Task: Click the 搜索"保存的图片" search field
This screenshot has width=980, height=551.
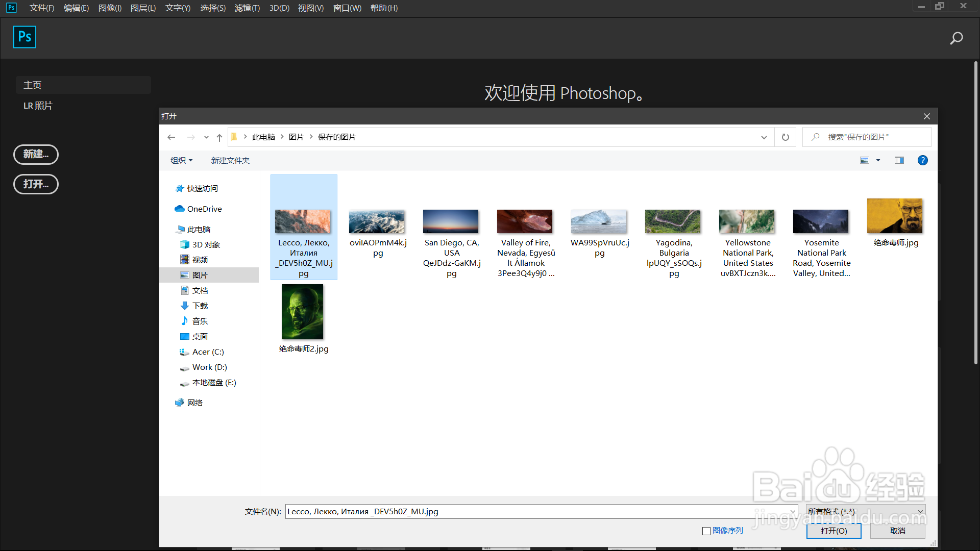Action: point(867,137)
